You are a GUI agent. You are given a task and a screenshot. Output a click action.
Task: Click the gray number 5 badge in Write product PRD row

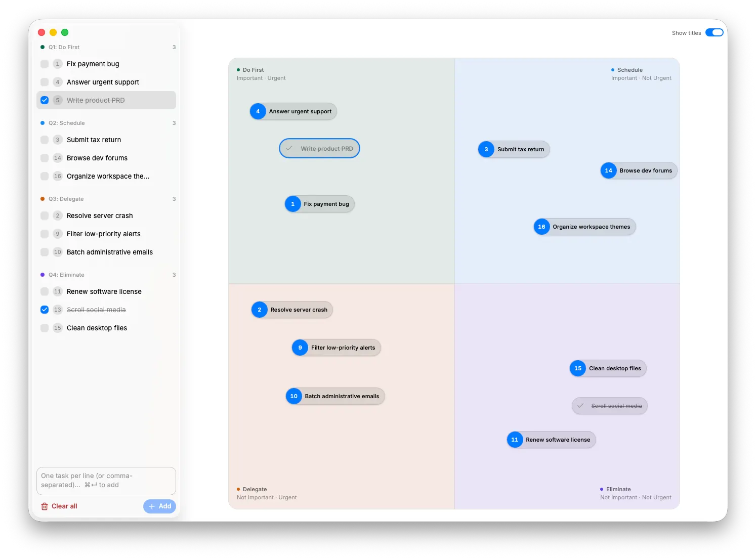[58, 100]
